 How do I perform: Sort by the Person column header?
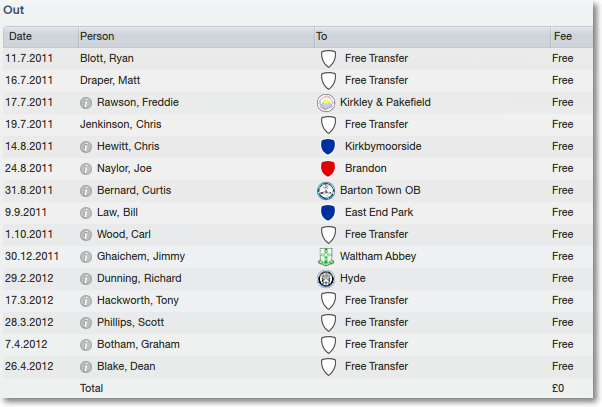196,36
